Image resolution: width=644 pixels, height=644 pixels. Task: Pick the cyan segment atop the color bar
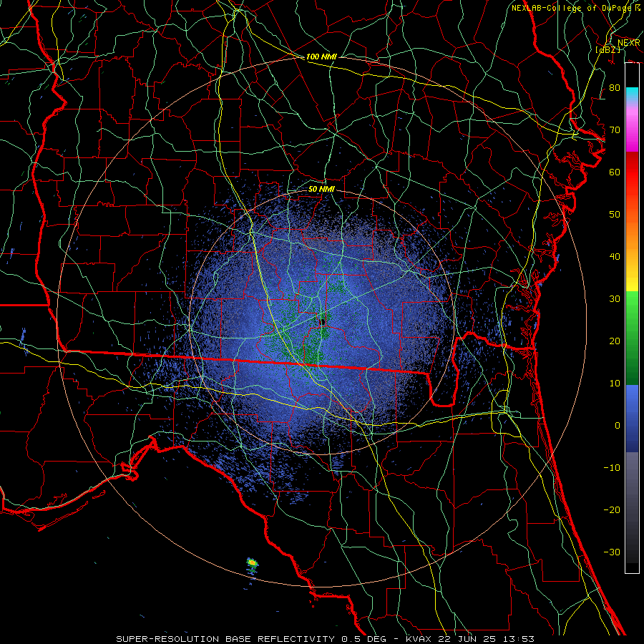pos(632,93)
